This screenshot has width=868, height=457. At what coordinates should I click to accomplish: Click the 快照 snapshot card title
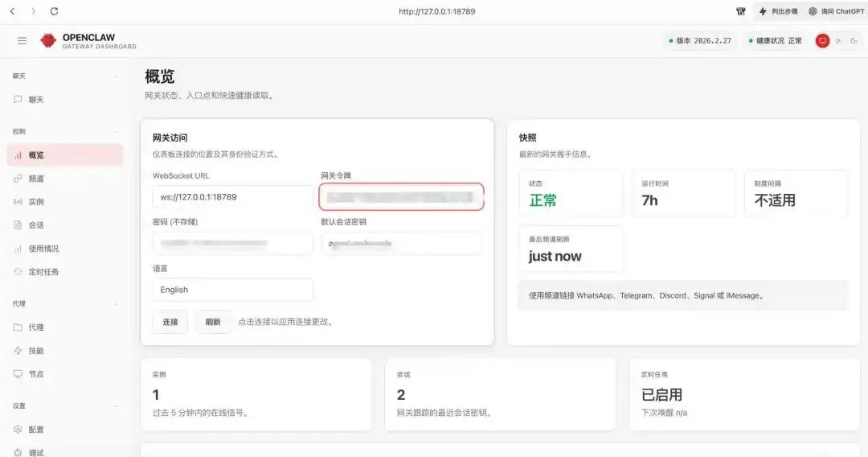527,138
